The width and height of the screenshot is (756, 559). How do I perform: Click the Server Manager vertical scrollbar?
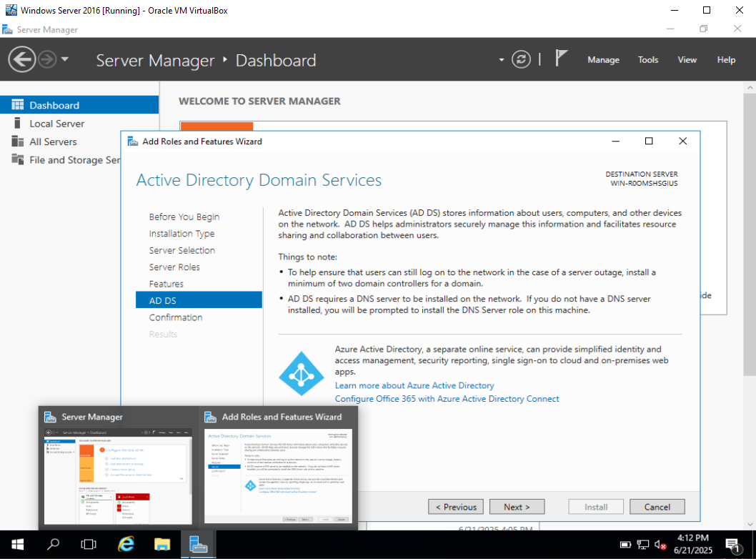point(750,234)
